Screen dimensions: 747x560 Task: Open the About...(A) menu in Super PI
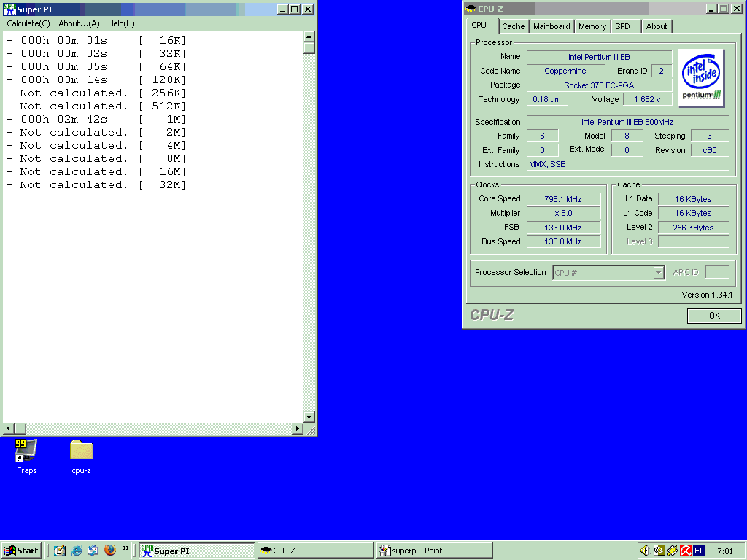pyautogui.click(x=79, y=23)
